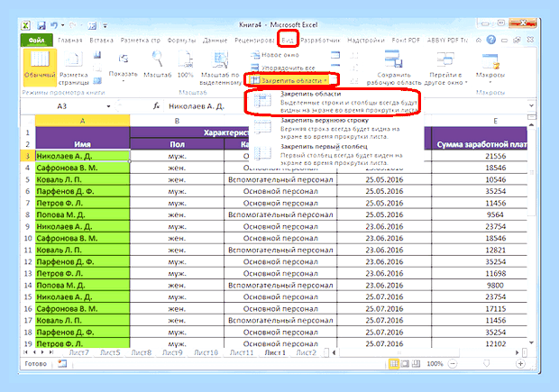Switch to the Вставка ribbon tab

(x=101, y=41)
